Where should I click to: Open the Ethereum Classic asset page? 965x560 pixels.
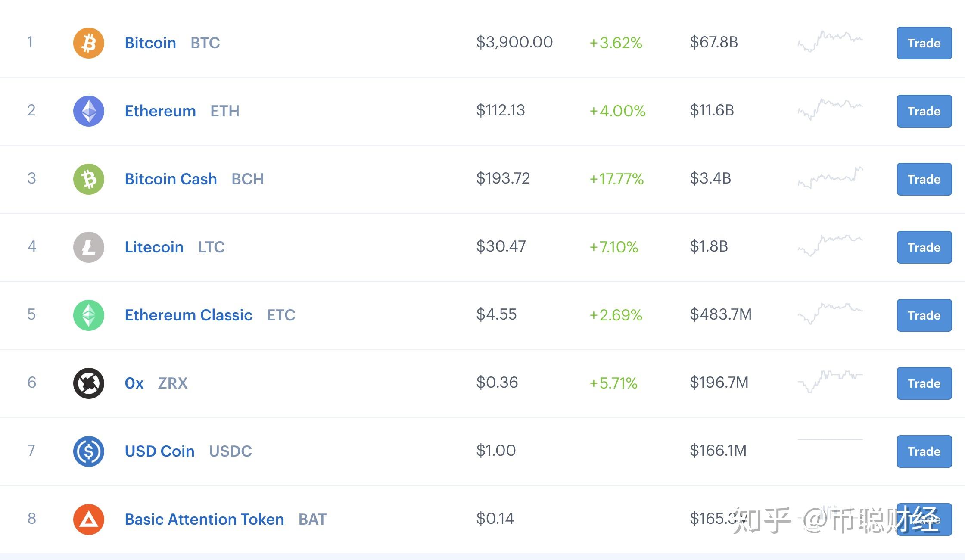click(188, 315)
